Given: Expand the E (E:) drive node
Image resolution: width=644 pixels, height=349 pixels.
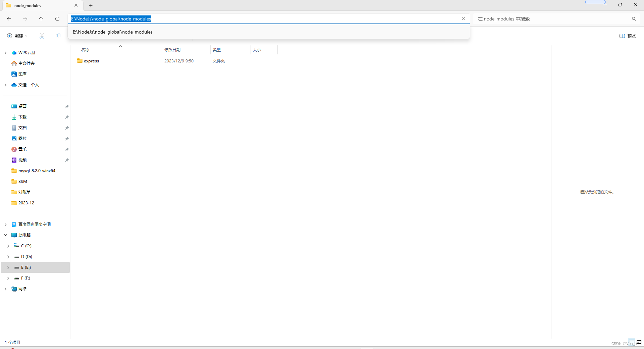Looking at the screenshot, I should [8, 267].
